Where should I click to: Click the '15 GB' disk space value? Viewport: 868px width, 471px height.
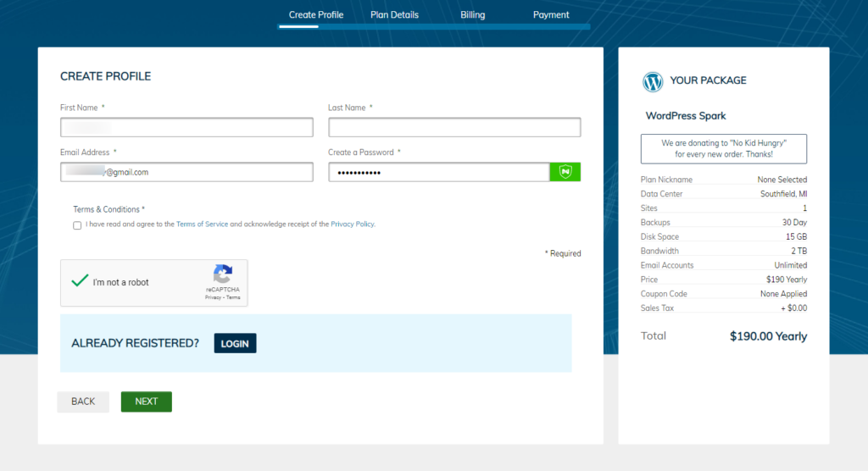(796, 237)
